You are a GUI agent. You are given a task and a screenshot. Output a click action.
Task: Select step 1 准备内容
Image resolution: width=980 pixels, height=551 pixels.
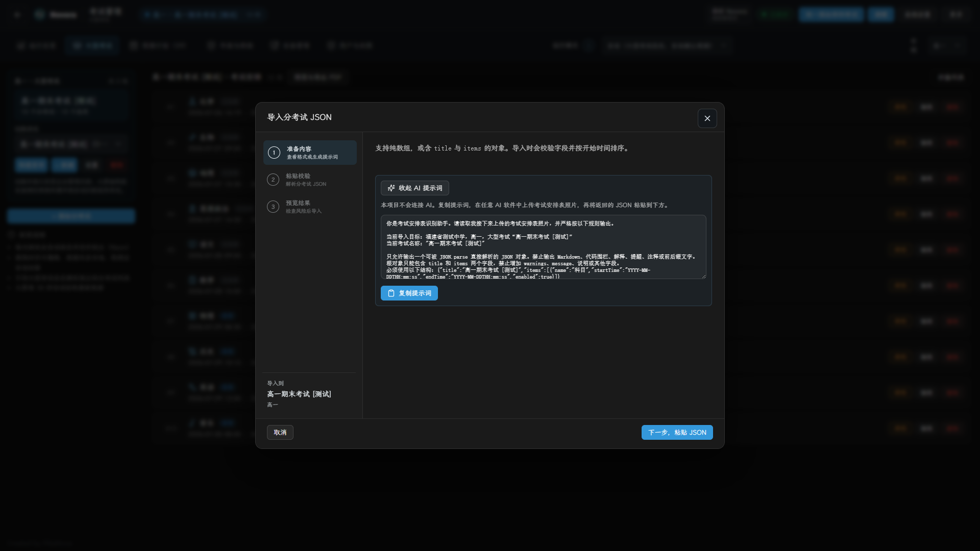click(x=310, y=153)
